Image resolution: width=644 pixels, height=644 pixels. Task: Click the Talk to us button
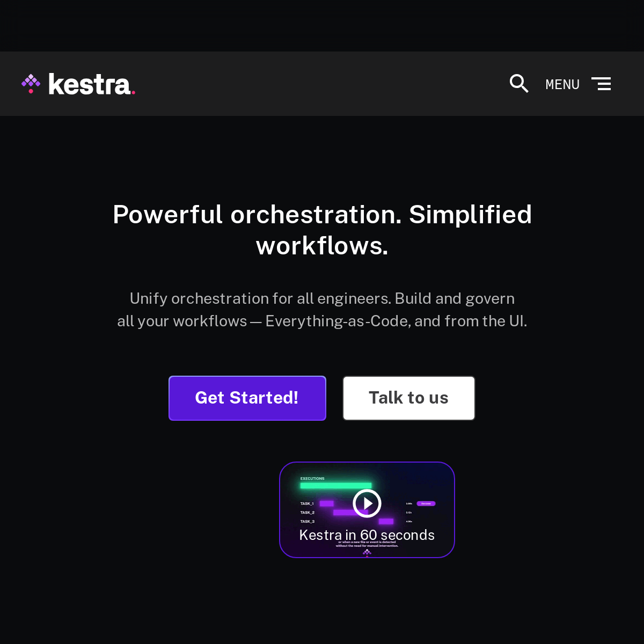(x=409, y=398)
